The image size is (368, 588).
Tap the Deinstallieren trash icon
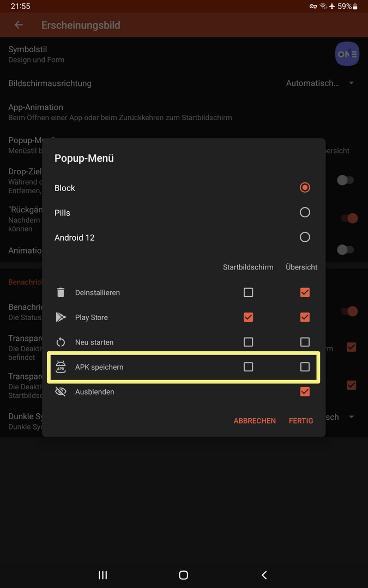pos(61,293)
